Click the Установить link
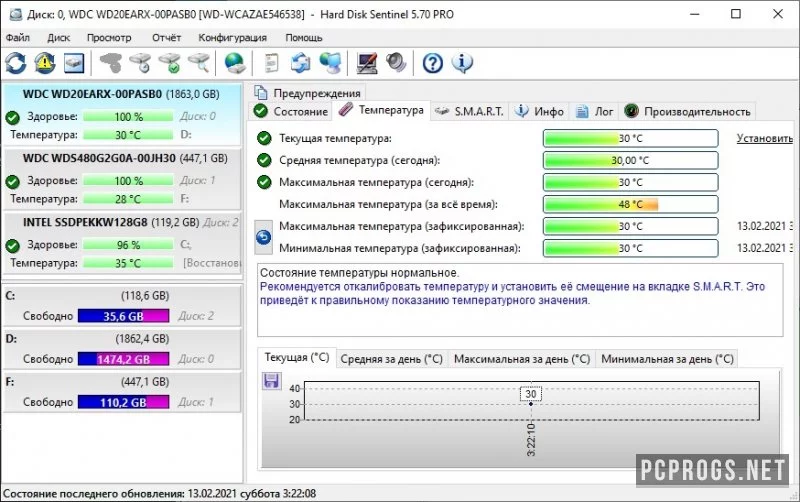The image size is (800, 502). pyautogui.click(x=764, y=138)
